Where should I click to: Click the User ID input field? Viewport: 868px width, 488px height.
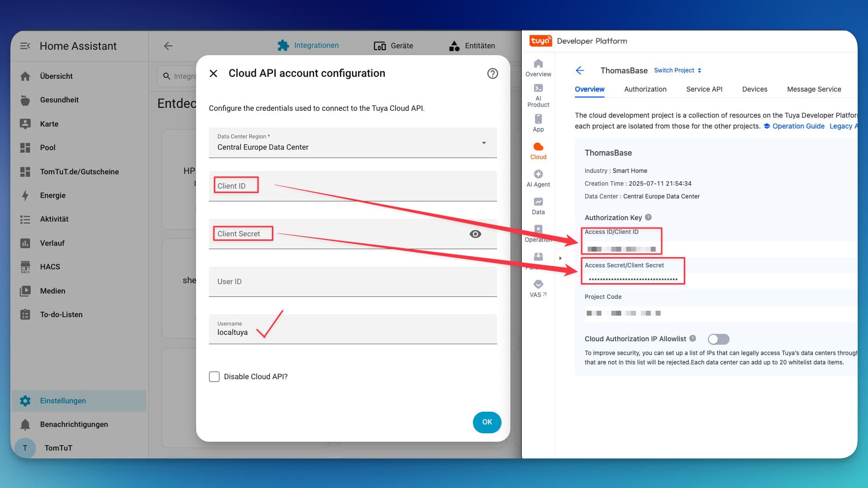353,282
